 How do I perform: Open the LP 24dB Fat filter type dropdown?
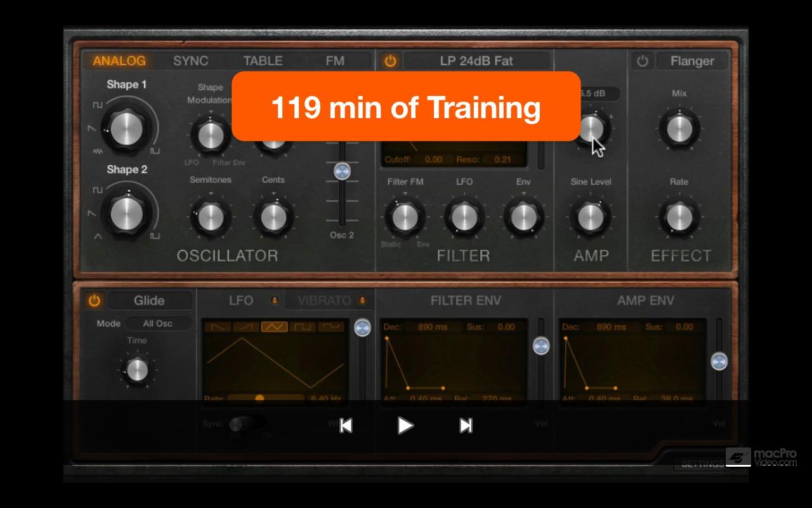point(476,61)
